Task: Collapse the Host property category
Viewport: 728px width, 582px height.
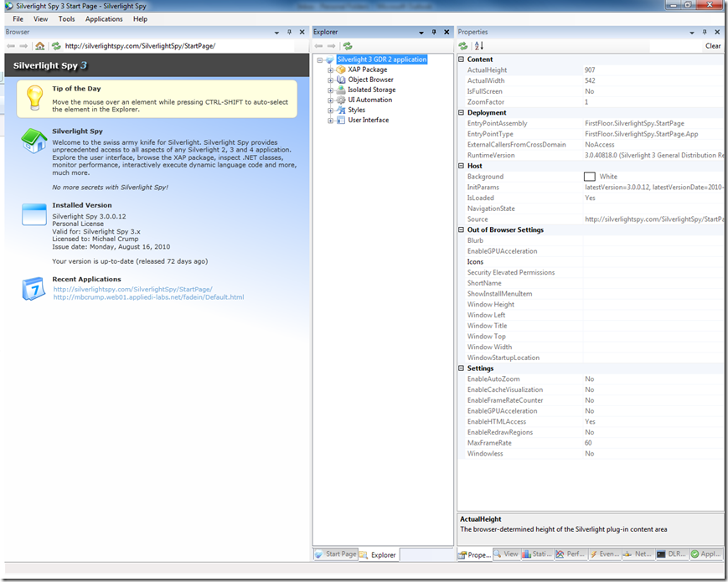Action: pos(461,166)
